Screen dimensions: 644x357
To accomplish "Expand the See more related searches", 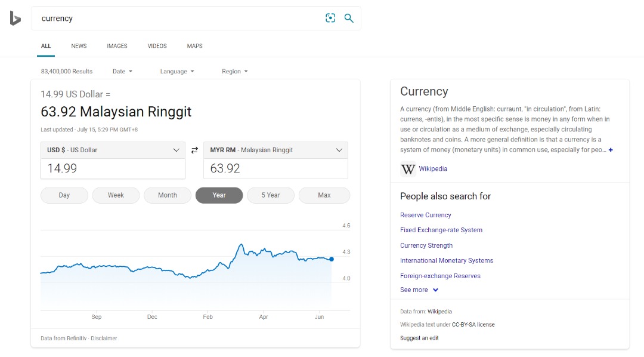I will [419, 290].
